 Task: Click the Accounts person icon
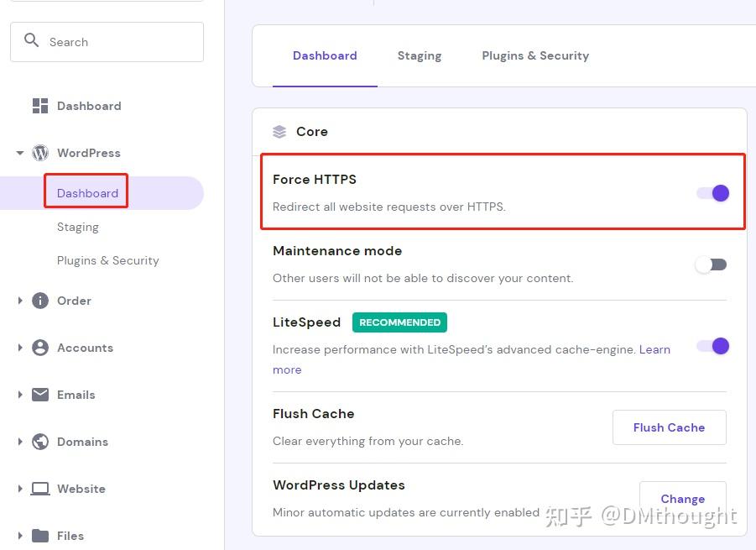(x=40, y=348)
